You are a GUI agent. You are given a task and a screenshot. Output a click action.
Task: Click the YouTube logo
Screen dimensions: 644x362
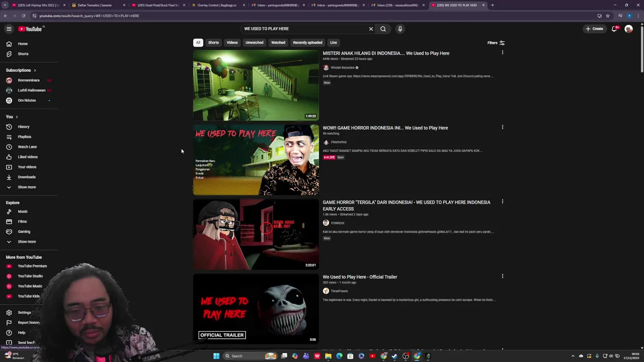pyautogui.click(x=30, y=29)
